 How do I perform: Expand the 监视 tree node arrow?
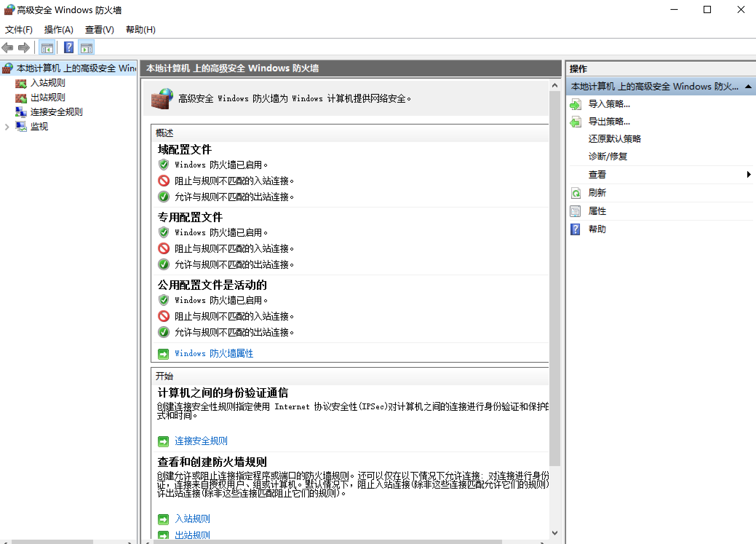(7, 127)
